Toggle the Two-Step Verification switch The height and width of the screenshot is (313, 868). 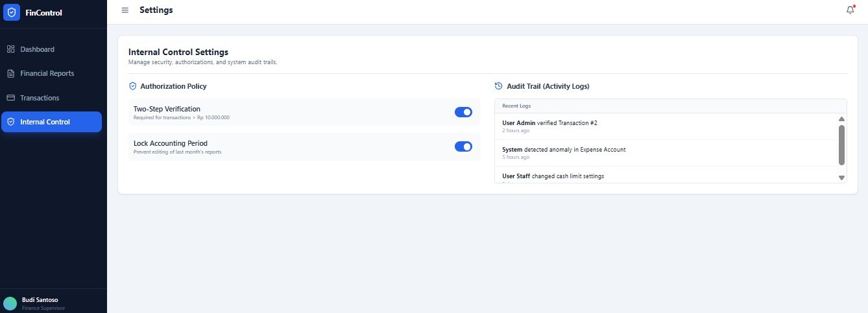pyautogui.click(x=463, y=112)
